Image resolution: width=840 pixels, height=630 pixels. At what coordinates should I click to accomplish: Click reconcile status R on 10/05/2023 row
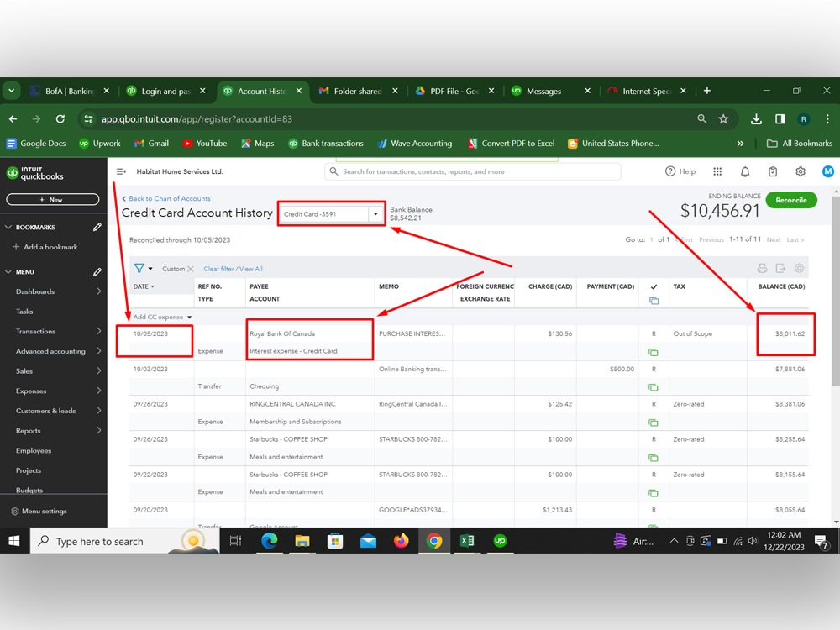[x=654, y=333]
